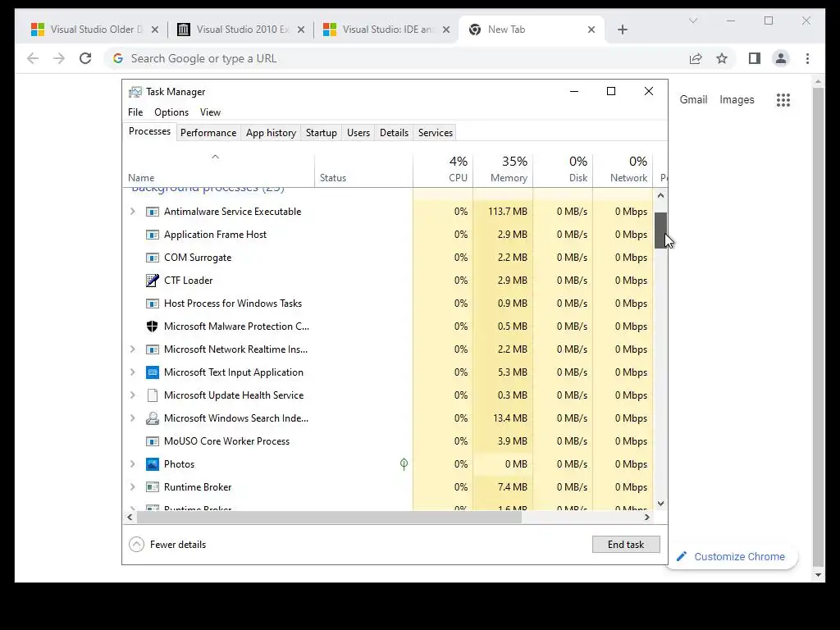
Task: Click the Runtime Broker 7.4 MB icon
Action: (152, 487)
